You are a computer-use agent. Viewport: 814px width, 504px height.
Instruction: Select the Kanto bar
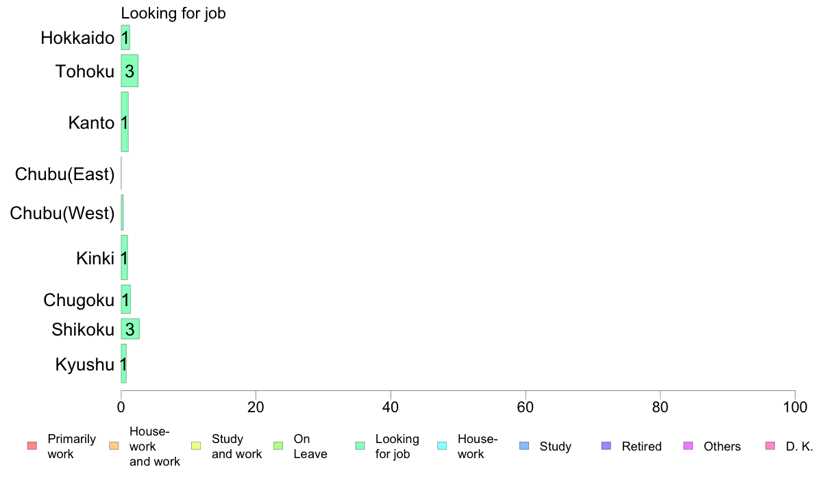pos(125,122)
